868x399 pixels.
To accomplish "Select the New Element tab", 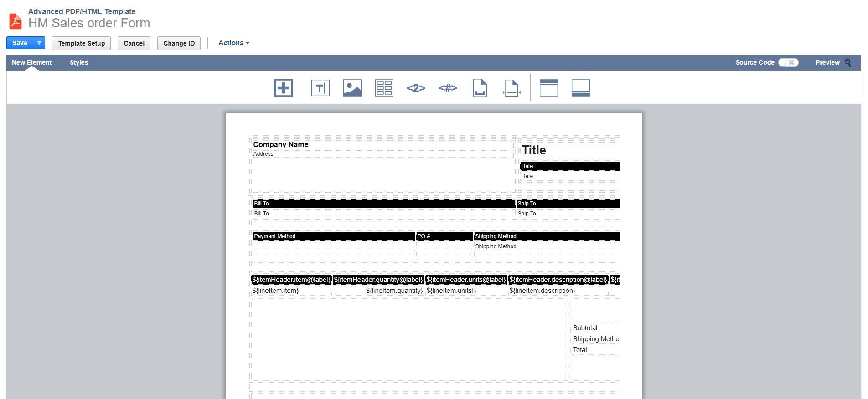I will (32, 62).
